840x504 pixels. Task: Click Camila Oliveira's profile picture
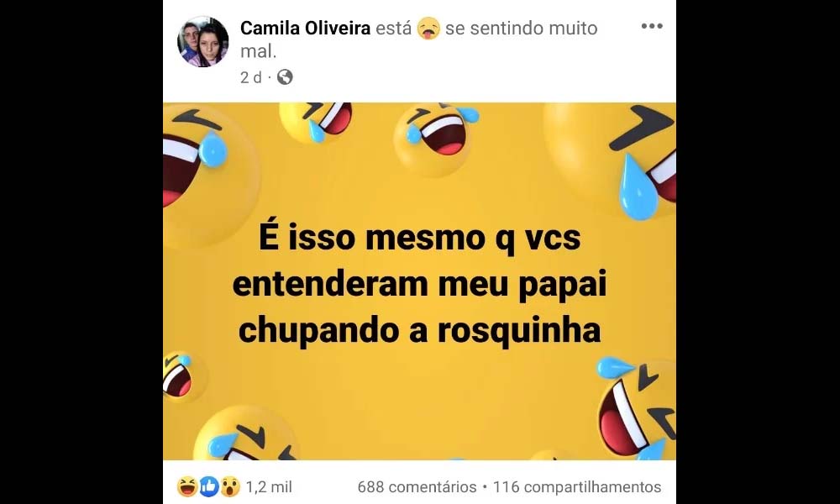pyautogui.click(x=203, y=42)
